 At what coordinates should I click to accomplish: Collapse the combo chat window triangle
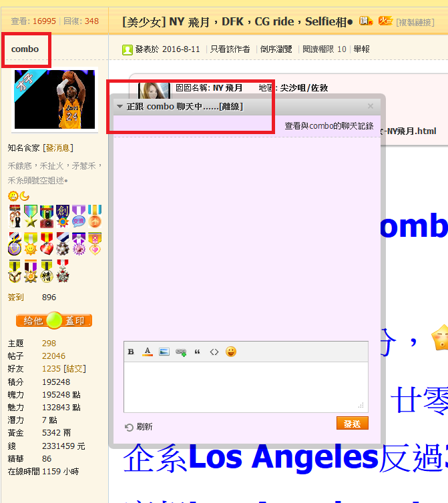tap(120, 107)
